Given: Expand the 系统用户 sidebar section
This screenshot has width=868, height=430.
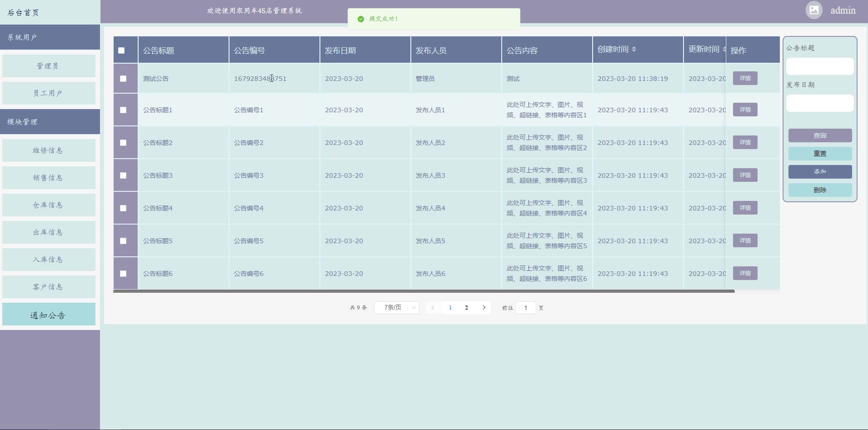Looking at the screenshot, I should coord(50,37).
